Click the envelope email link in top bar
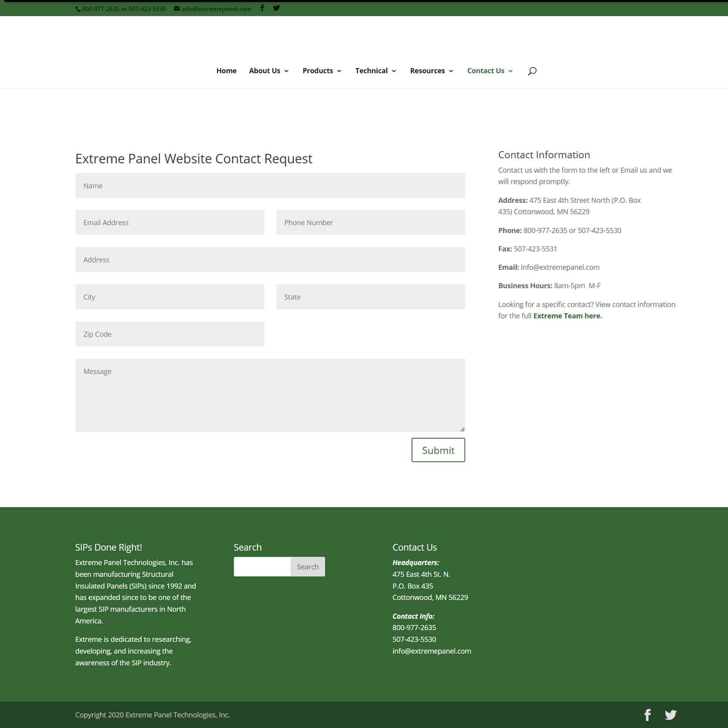The width and height of the screenshot is (728, 728). (x=212, y=9)
